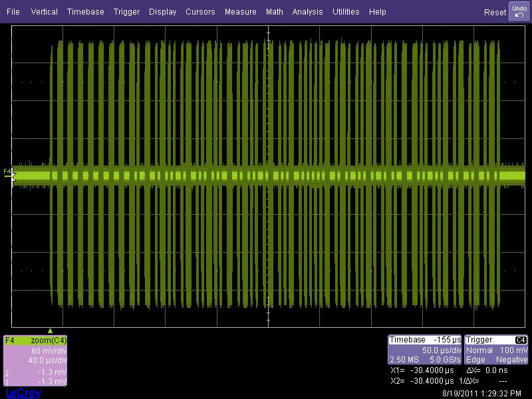Select the F4 trace label at left of grid
Image resolution: width=532 pixels, height=399 pixels.
7,172
